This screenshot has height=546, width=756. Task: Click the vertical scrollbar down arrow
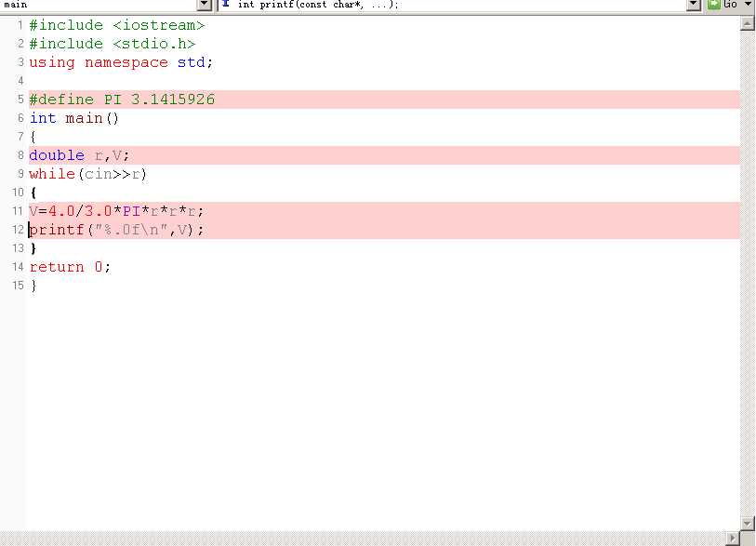747,524
